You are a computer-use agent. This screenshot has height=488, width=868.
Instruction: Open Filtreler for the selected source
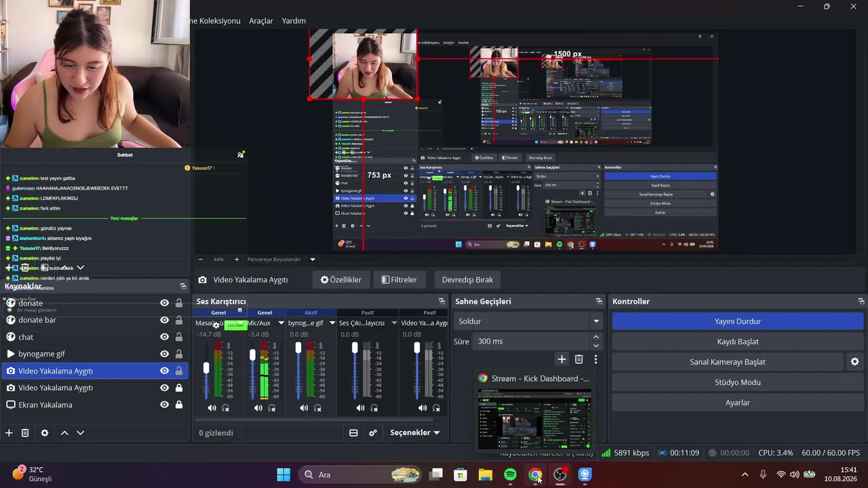click(399, 280)
